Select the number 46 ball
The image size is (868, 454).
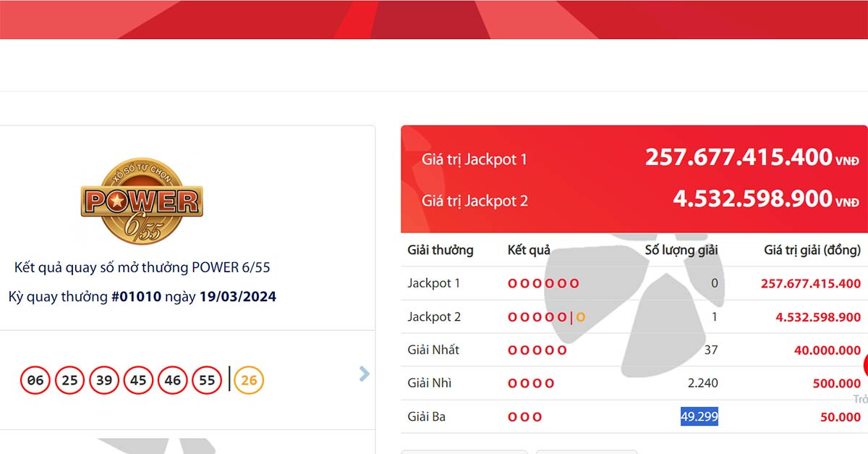[173, 380]
